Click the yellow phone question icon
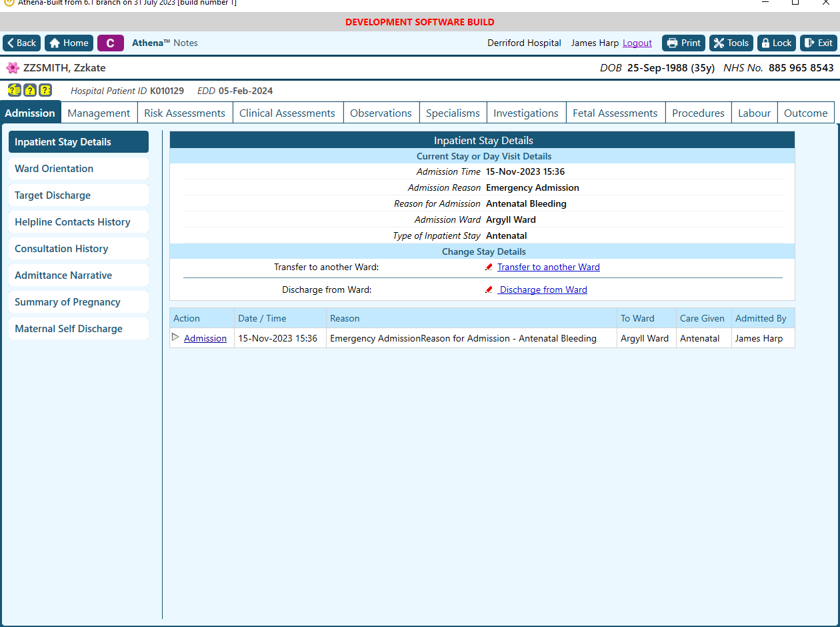The image size is (840, 627). [x=45, y=90]
